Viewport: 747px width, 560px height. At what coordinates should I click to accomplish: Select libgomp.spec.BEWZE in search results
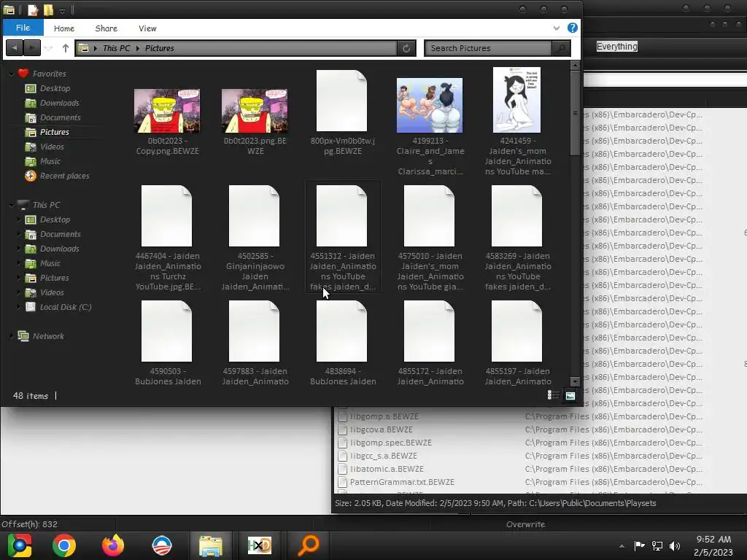point(391,443)
